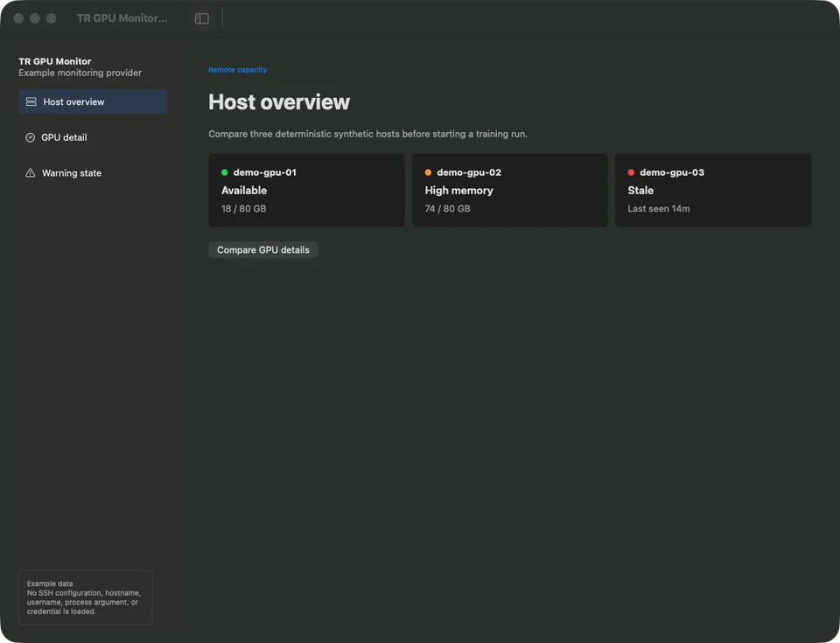Click the Warning state triangle icon
This screenshot has height=643, width=840.
[x=30, y=173]
